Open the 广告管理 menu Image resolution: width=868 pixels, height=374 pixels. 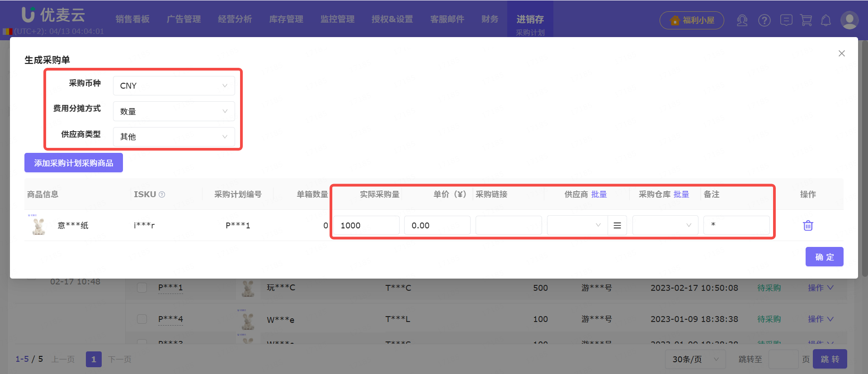[x=184, y=19]
